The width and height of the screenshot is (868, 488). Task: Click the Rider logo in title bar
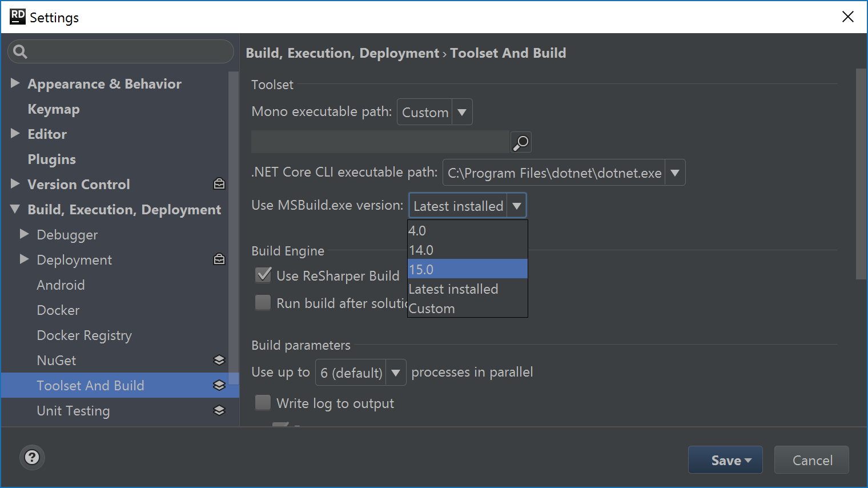(x=18, y=17)
